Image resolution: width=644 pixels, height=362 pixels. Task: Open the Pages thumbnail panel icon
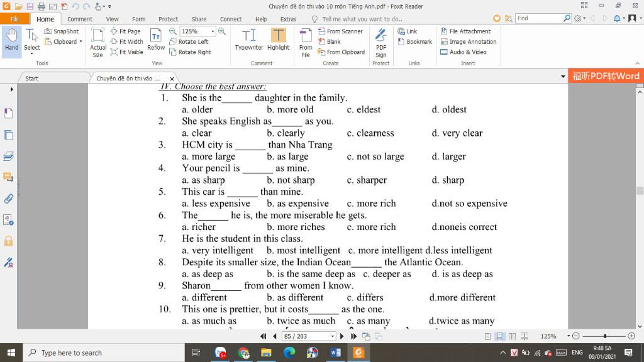coord(9,135)
